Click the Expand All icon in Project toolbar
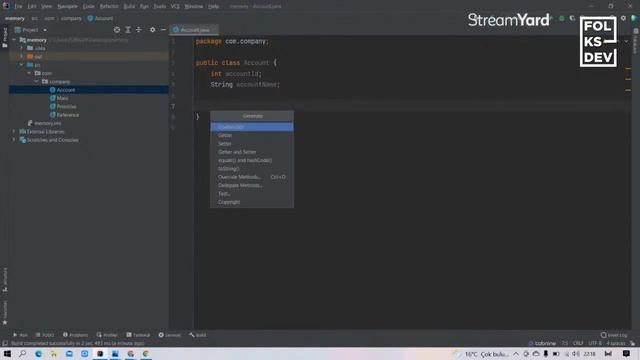Viewport: 640px width, 360px height. pyautogui.click(x=128, y=30)
